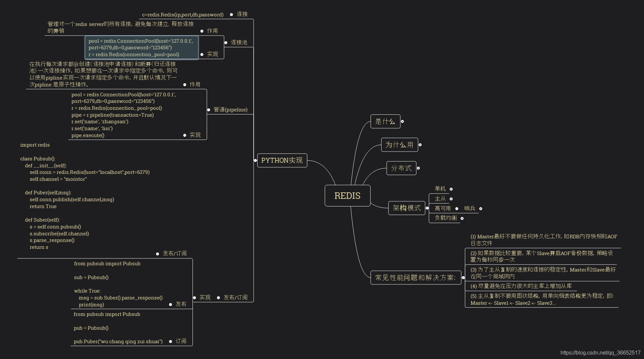Click the sub = Pubsub() code block
Viewport: 644px width, 359px height.
point(118,284)
